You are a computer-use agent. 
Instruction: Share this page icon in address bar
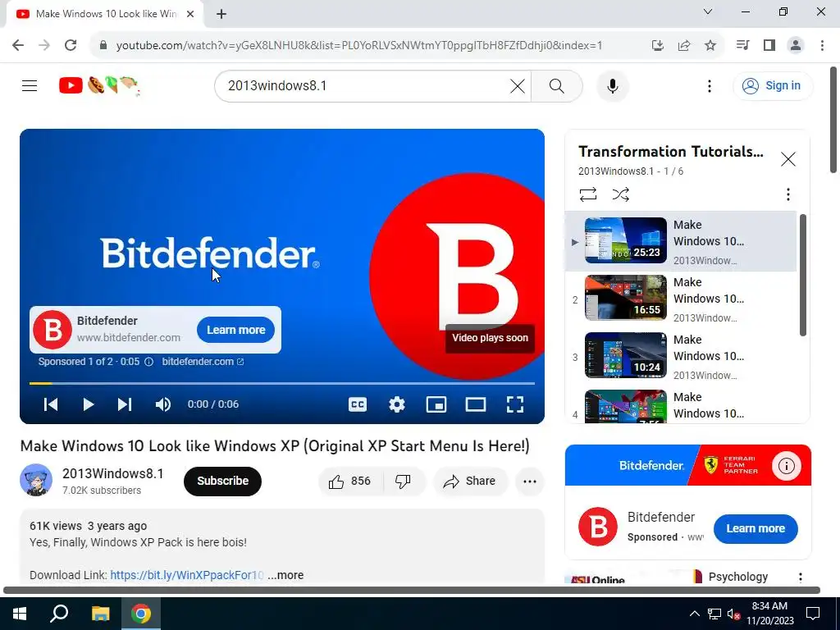683,45
